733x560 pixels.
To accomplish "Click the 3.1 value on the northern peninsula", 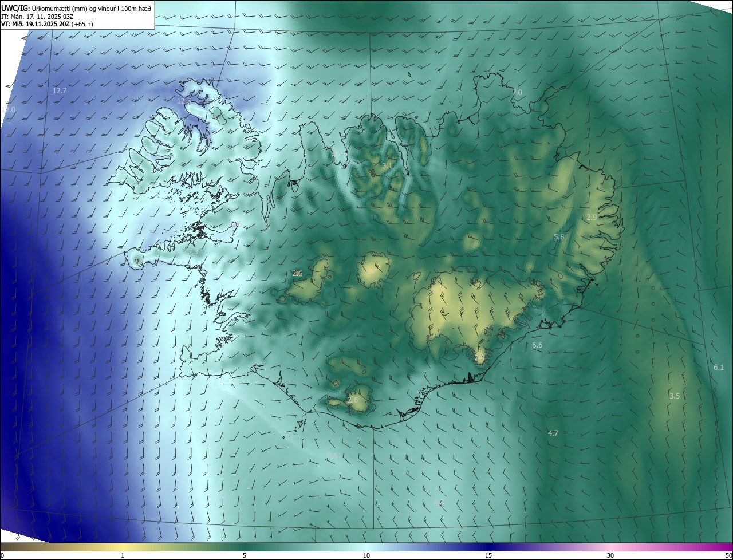I will click(x=387, y=166).
